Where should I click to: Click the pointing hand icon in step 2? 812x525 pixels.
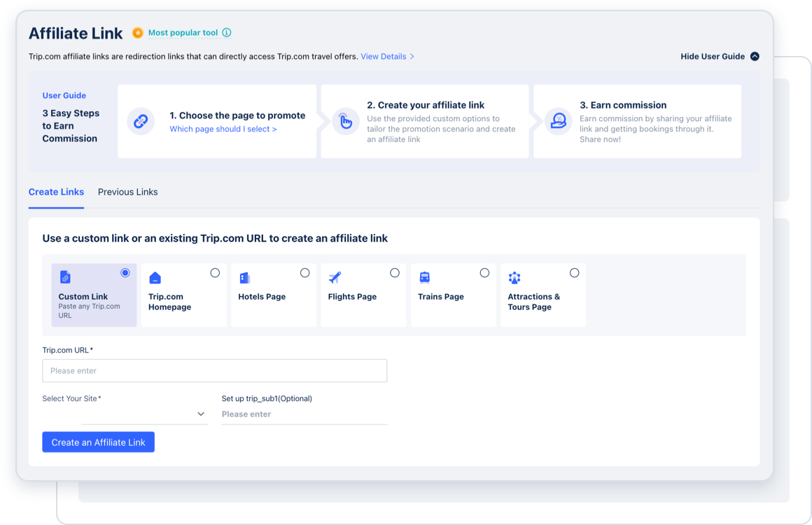[345, 121]
